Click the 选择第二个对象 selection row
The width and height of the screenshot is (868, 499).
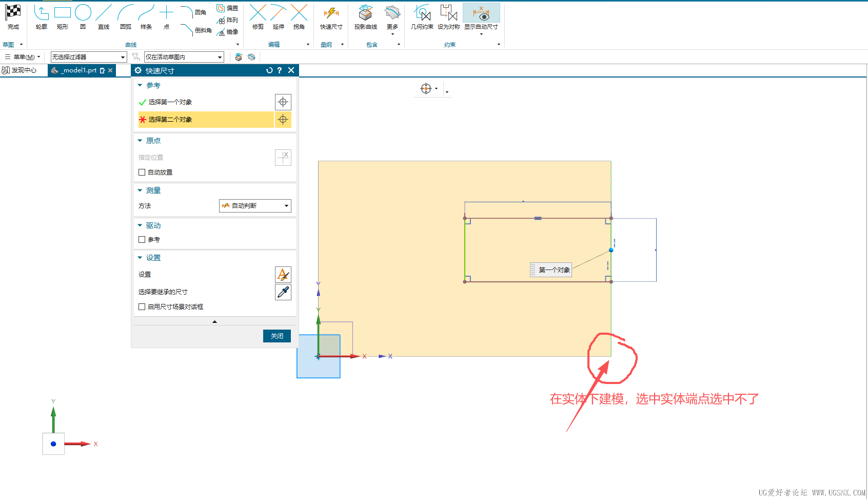(205, 120)
